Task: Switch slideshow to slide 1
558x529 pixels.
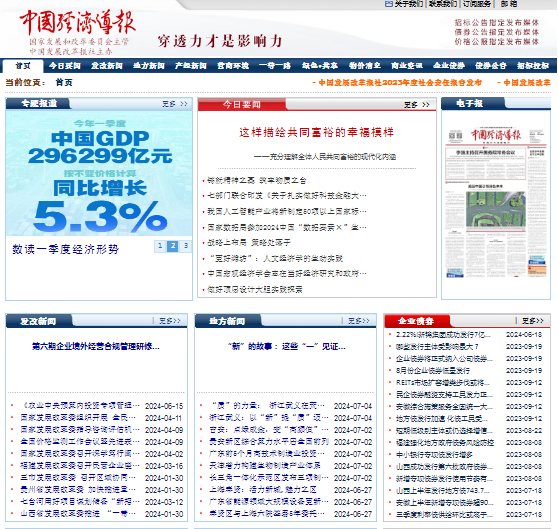Action: [160, 246]
